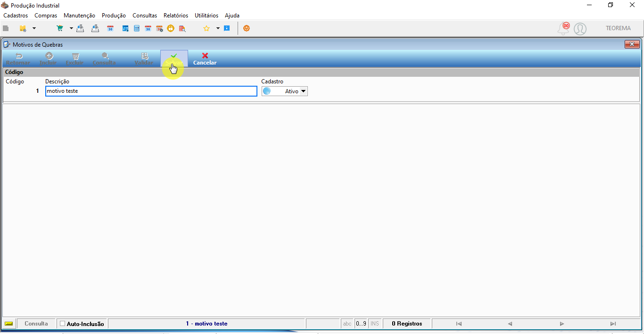
Task: Open the Produção menu
Action: point(114,16)
